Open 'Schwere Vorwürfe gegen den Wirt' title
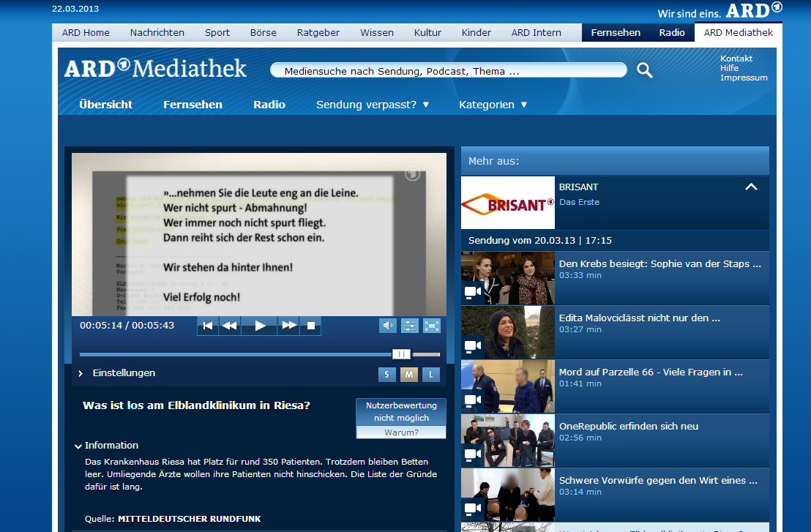 [x=658, y=480]
